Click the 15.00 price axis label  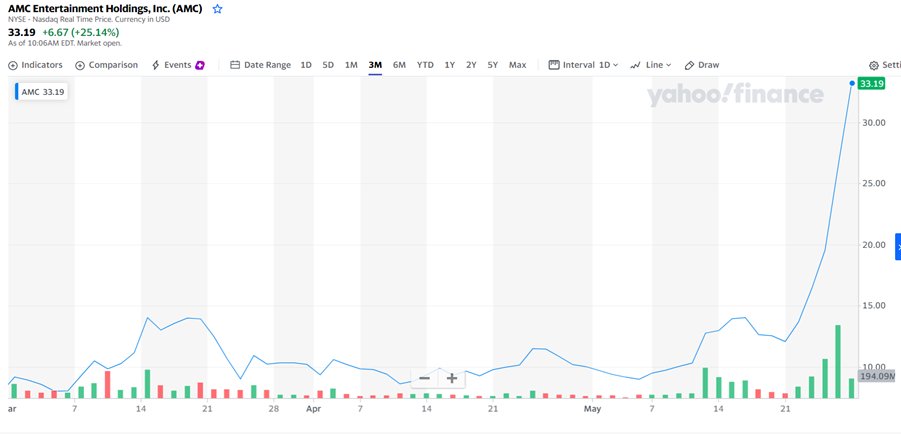point(872,306)
